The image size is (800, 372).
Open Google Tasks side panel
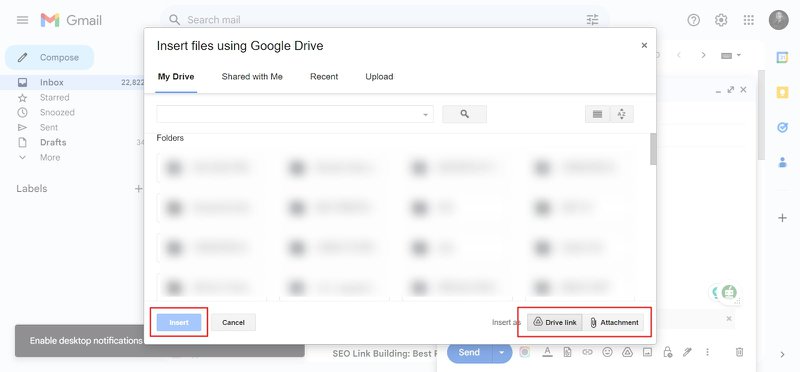(x=782, y=128)
